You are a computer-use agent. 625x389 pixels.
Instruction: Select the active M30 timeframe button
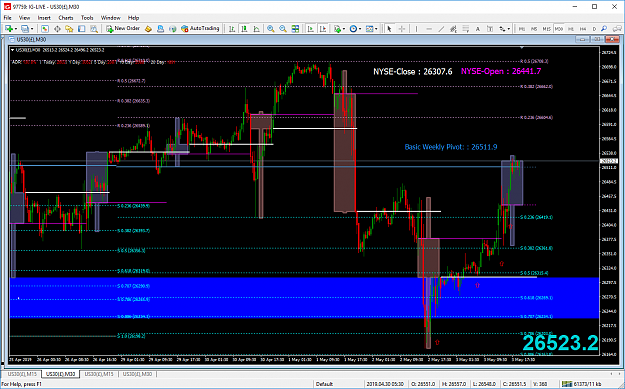coord(559,29)
